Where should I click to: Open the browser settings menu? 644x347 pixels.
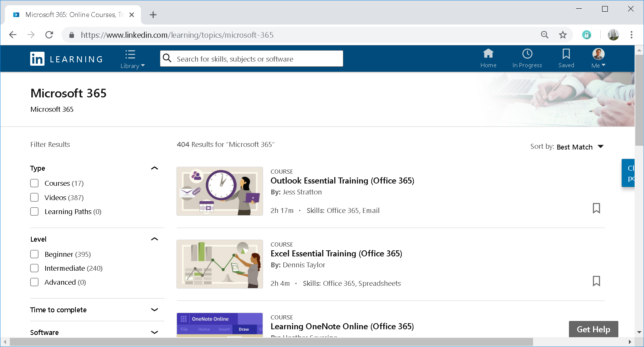coord(631,34)
